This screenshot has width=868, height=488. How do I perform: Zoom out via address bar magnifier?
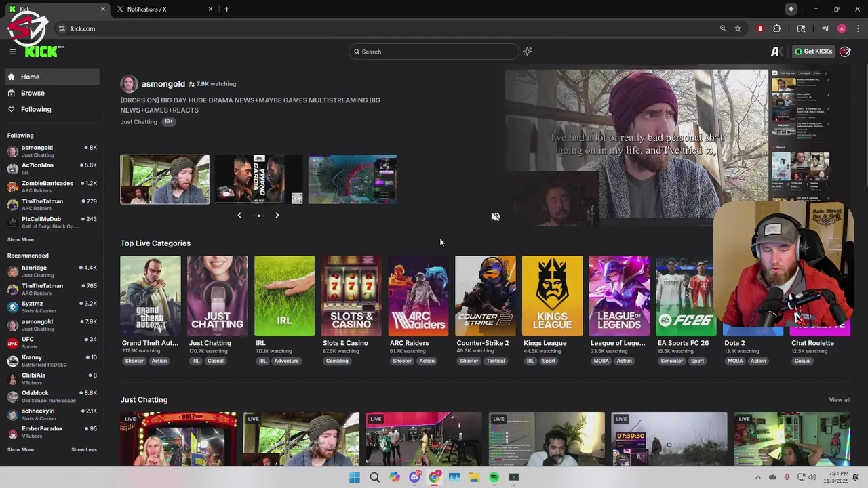click(x=723, y=28)
